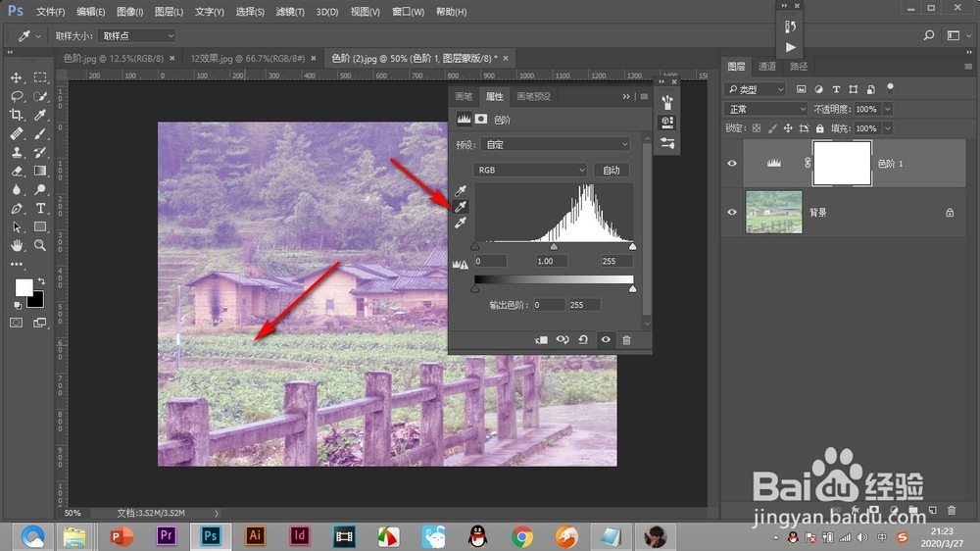Pick the gray point eyedropper in Levels
The width and height of the screenshot is (980, 551).
pyautogui.click(x=461, y=207)
